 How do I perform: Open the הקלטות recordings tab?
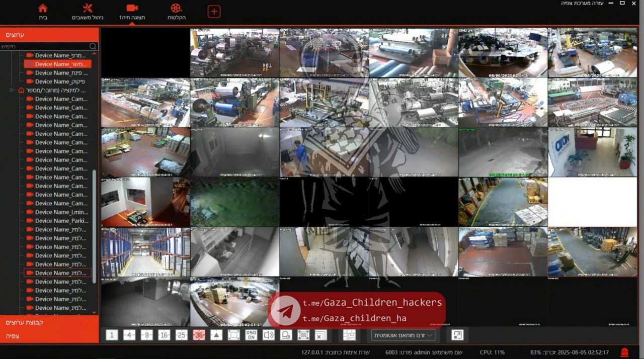[x=176, y=12]
